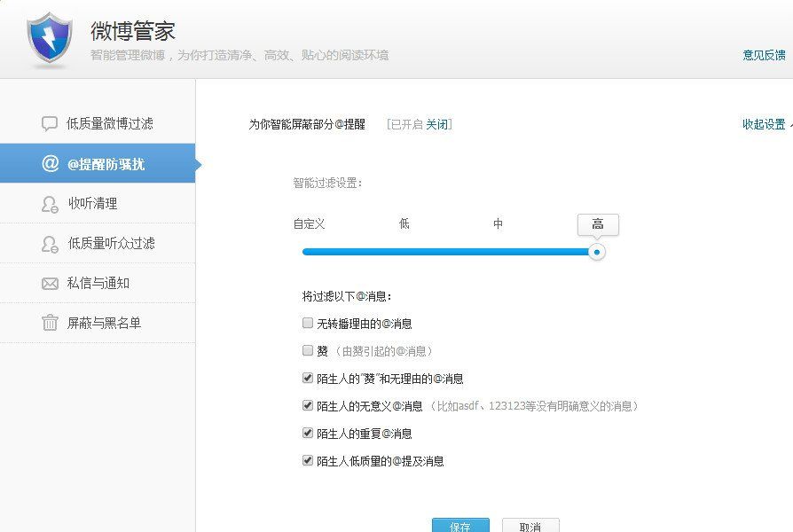
Task: Click the 关闭 link to disable filtering
Action: click(x=436, y=124)
